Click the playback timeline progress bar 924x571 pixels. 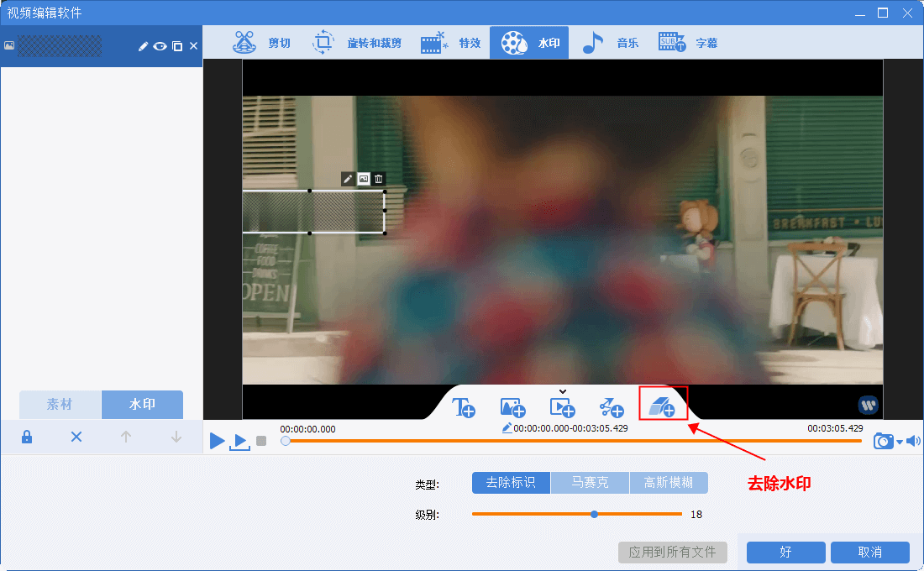coord(574,441)
